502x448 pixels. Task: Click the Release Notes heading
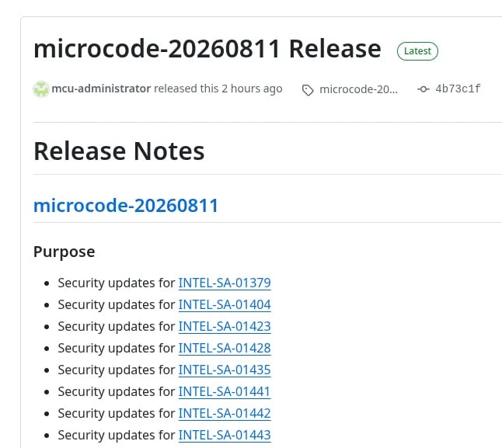tap(119, 151)
